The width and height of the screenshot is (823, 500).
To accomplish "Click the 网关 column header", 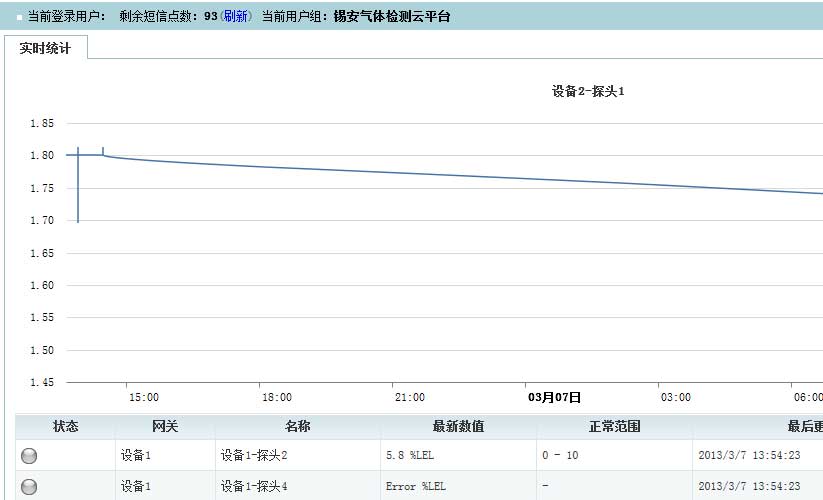I will 165,426.
